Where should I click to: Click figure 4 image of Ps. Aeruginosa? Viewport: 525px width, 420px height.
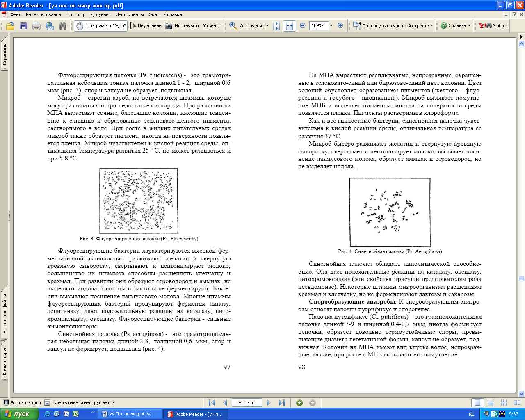tap(390, 212)
